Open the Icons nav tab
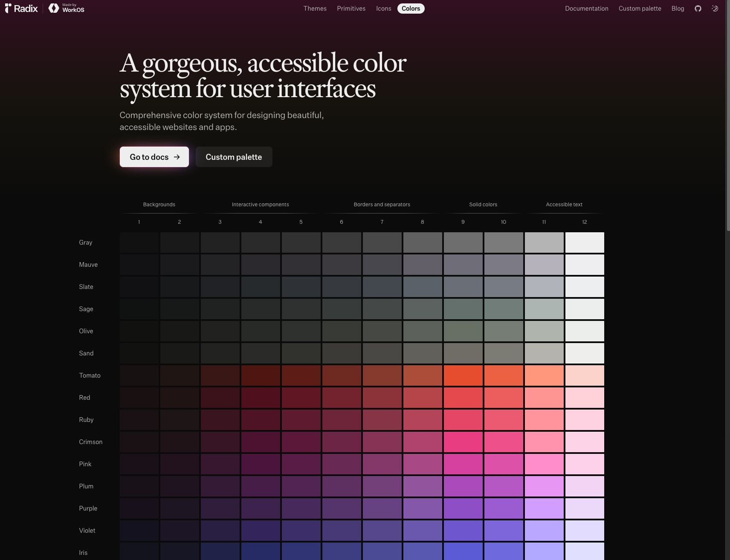The image size is (730, 560). tap(384, 9)
